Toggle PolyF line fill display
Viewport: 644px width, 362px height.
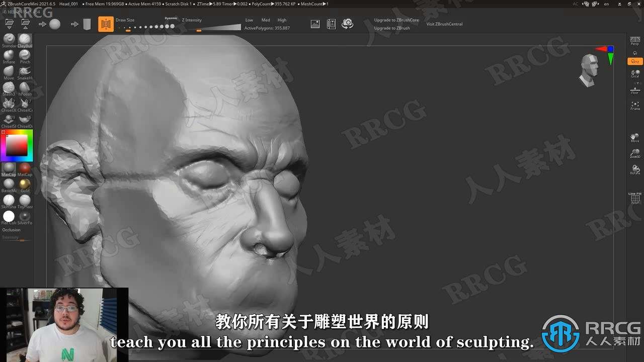tap(635, 198)
